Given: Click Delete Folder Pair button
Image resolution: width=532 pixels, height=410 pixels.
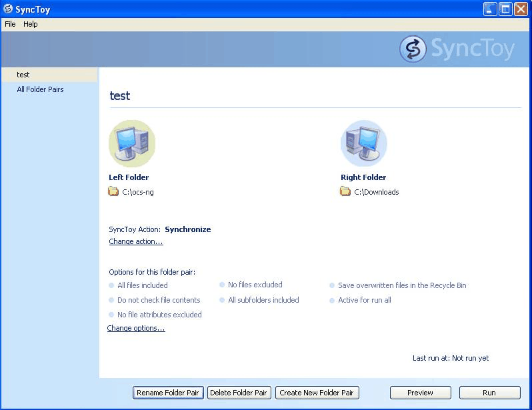Looking at the screenshot, I should coord(239,393).
